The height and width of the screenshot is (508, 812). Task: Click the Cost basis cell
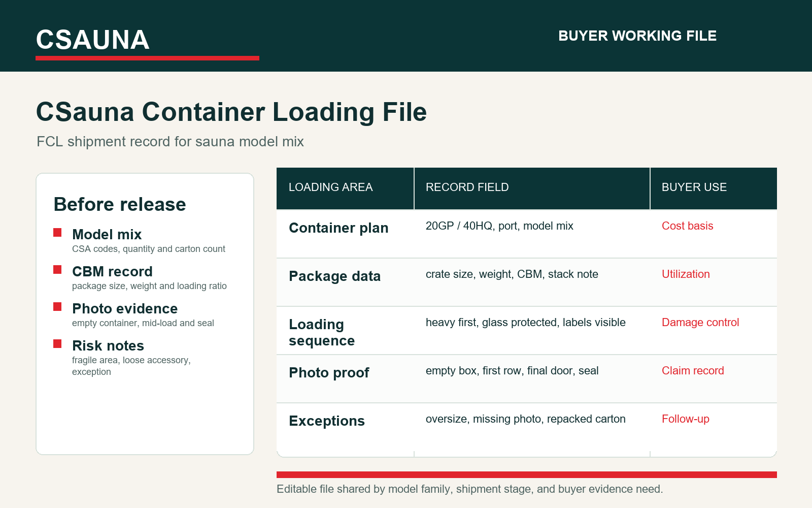point(688,226)
